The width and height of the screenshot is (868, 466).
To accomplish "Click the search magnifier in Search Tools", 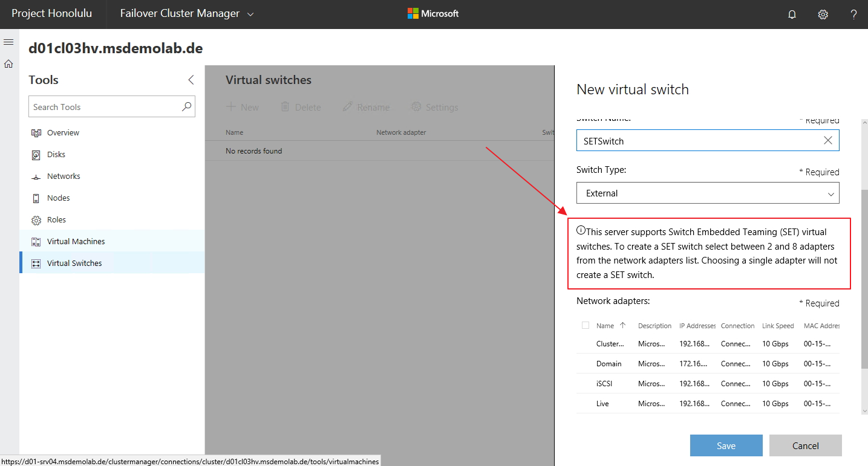I will [x=187, y=106].
